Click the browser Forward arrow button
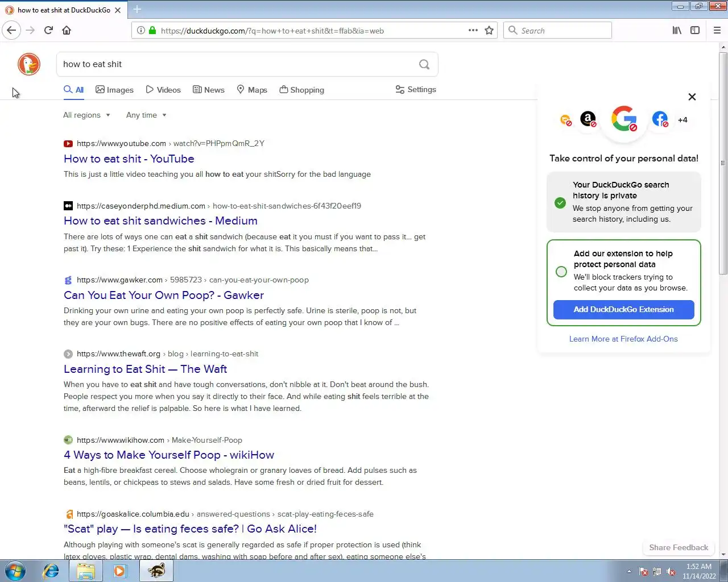Screen dimensions: 728x582 point(30,30)
